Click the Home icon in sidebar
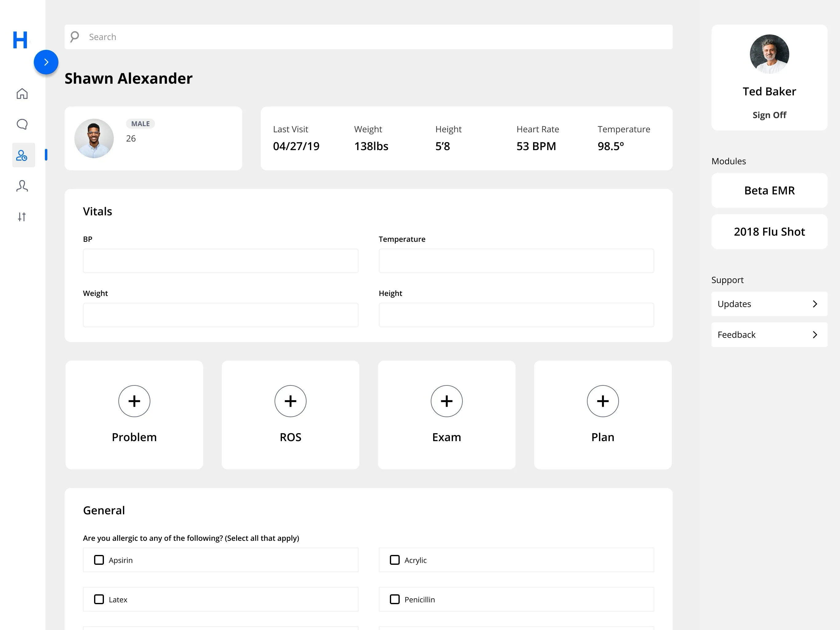Image resolution: width=840 pixels, height=630 pixels. point(22,94)
